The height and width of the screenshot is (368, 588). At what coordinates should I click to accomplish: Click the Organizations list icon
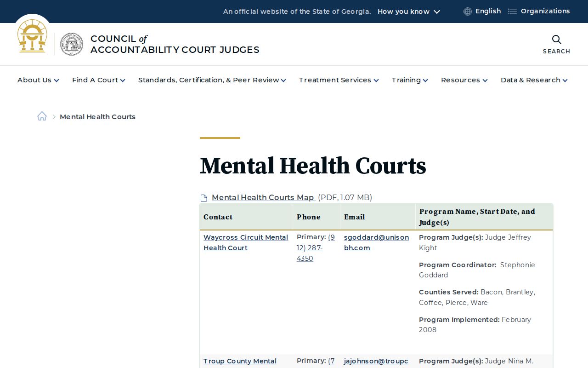(512, 11)
